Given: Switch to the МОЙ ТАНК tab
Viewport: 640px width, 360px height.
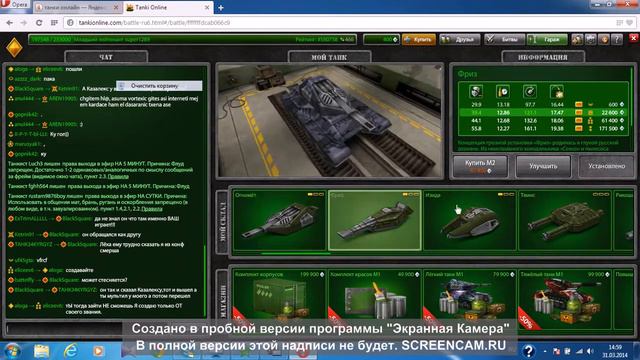Looking at the screenshot, I should coord(329,57).
